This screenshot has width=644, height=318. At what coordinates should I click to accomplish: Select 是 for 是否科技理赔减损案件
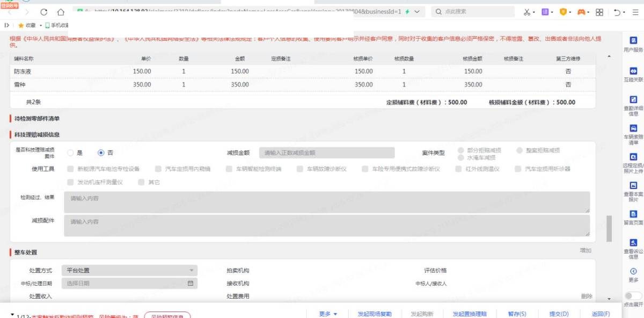point(70,153)
